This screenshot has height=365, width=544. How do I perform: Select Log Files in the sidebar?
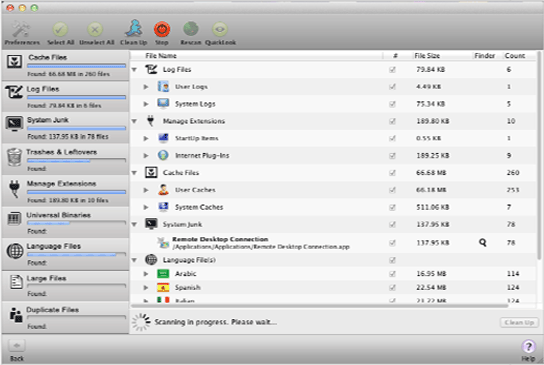[x=66, y=96]
